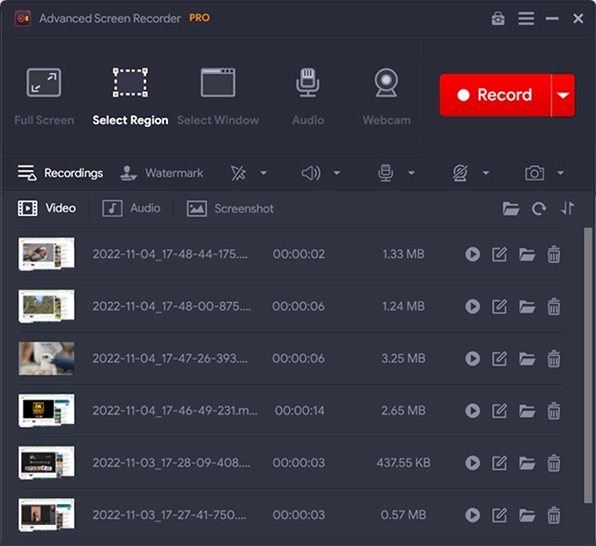This screenshot has width=596, height=546.
Task: Play recording 2022-11-04_17-48-00-875
Action: pyautogui.click(x=472, y=306)
